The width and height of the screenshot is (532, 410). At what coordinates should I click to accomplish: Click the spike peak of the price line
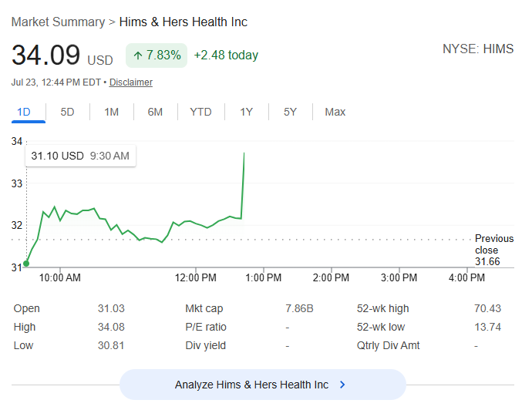pyautogui.click(x=244, y=153)
